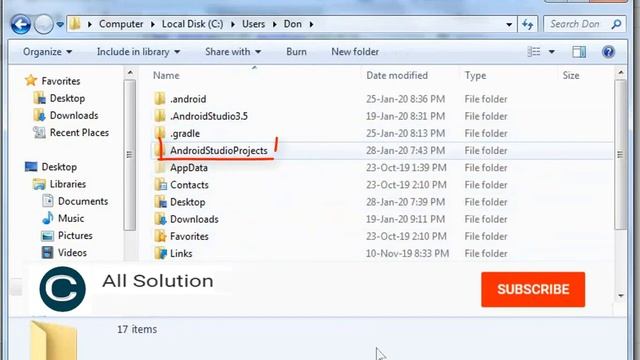Click the date 23-Oct-19 1:39 PM
Image resolution: width=640 pixels, height=360 pixels.
(x=406, y=168)
